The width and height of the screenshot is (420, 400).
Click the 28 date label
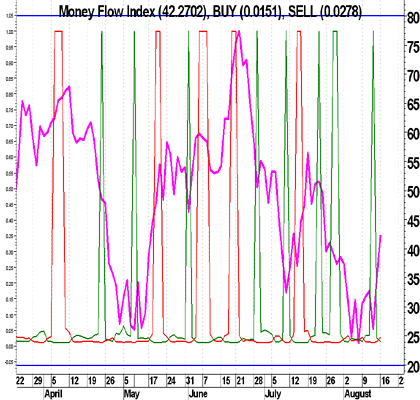click(258, 381)
